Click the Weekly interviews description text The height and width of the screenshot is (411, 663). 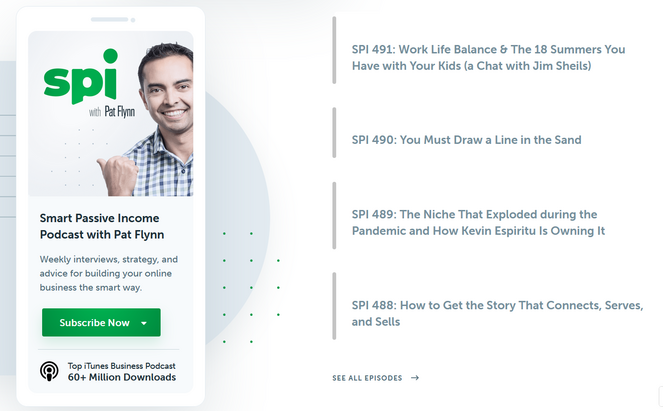pos(109,273)
